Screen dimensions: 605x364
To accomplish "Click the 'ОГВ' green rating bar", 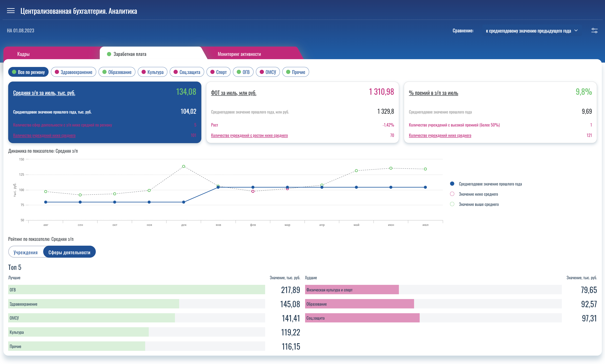I will pos(136,290).
